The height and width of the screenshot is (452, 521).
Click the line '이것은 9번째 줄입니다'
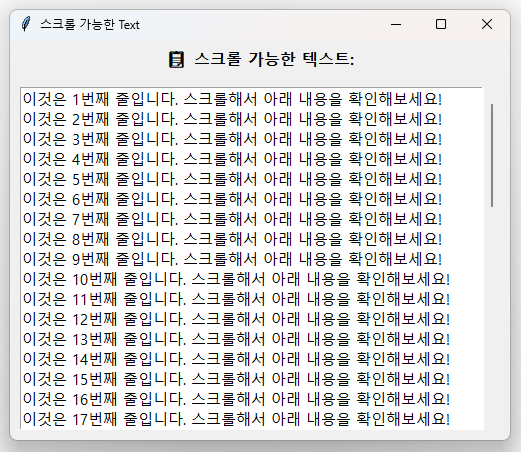coord(232,259)
